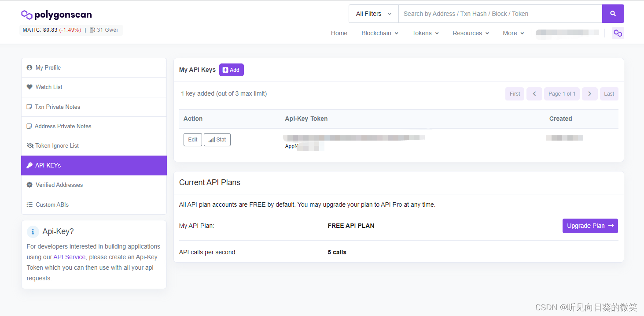Click the My Profile user icon
This screenshot has height=316, width=644.
tap(29, 67)
